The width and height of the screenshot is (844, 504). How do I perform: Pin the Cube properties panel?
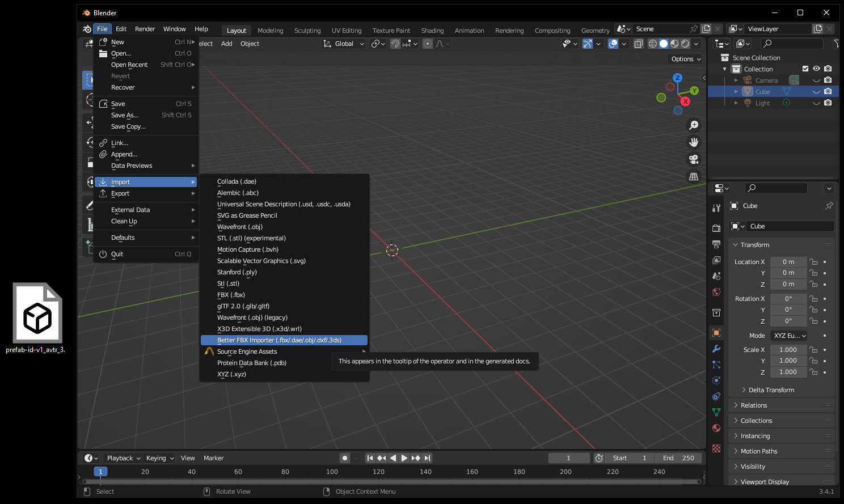829,206
